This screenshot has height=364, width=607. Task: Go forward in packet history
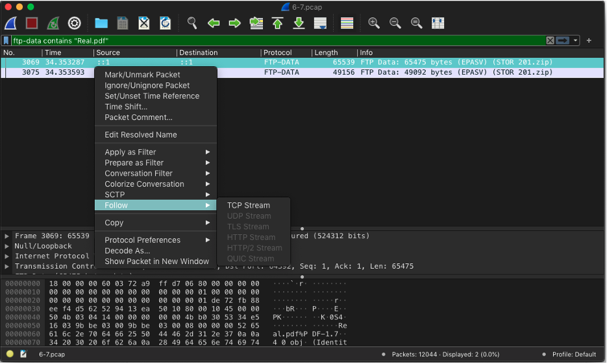click(234, 23)
